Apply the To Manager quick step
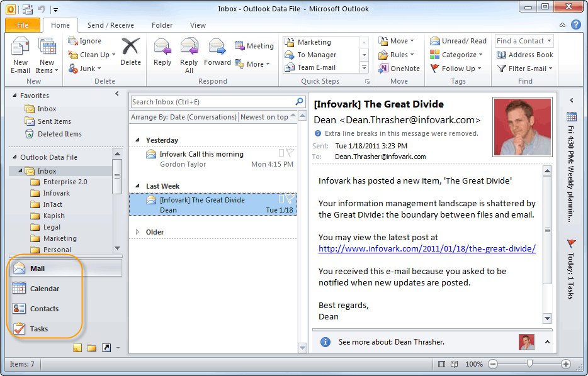Viewport: 588px width, 376px height. [321, 55]
